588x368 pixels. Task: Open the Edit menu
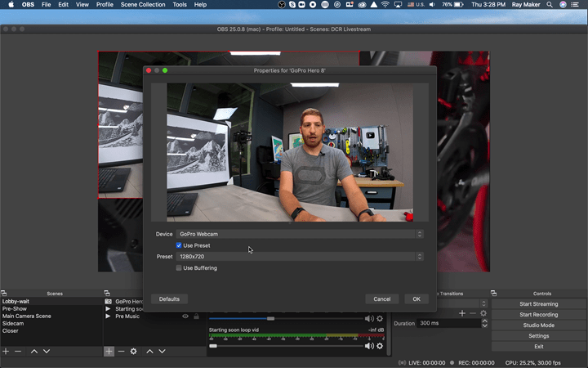(x=63, y=5)
